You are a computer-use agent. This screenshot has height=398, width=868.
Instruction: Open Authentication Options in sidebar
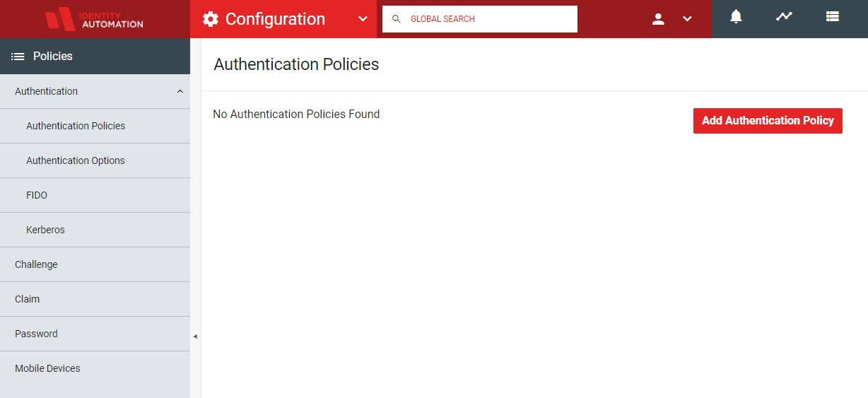pos(95,160)
